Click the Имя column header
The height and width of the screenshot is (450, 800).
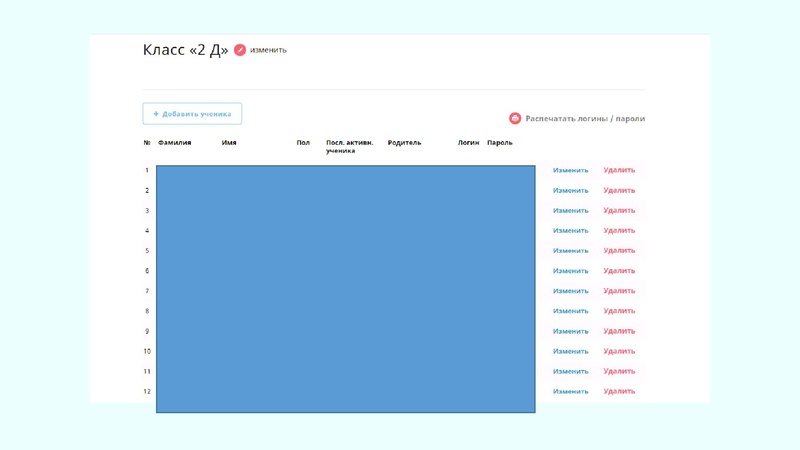[229, 143]
